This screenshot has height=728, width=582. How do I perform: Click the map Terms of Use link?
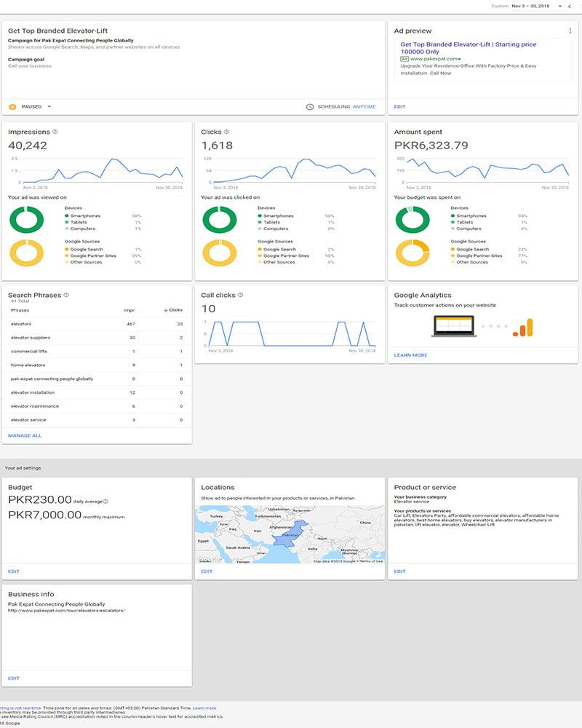pyautogui.click(x=371, y=561)
